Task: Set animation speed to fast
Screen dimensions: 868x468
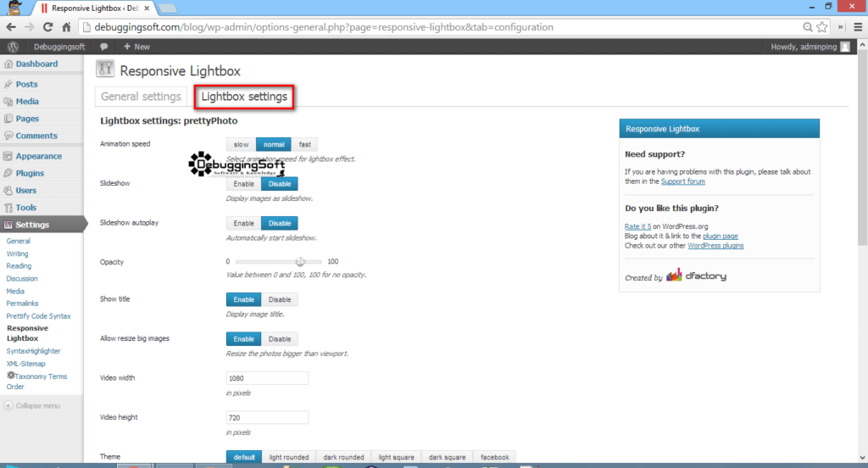Action: [x=304, y=144]
